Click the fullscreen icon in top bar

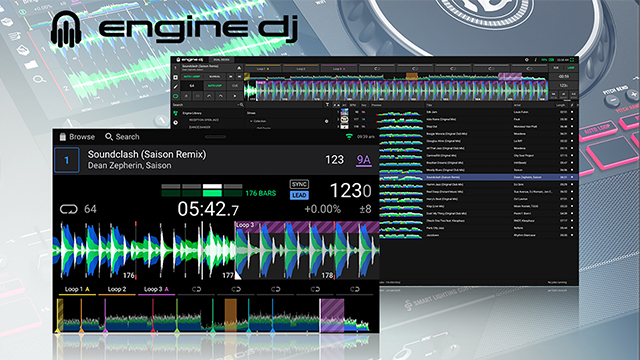pyautogui.click(x=571, y=60)
